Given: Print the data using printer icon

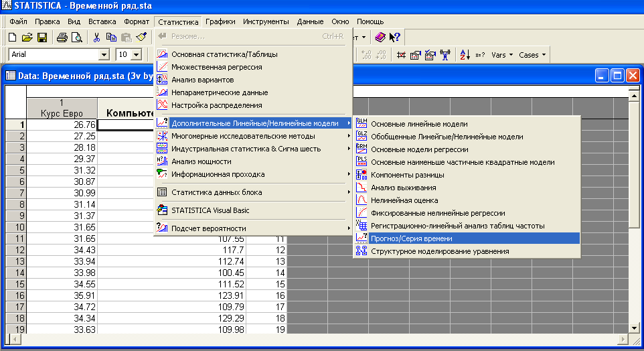Looking at the screenshot, I should 62,38.
